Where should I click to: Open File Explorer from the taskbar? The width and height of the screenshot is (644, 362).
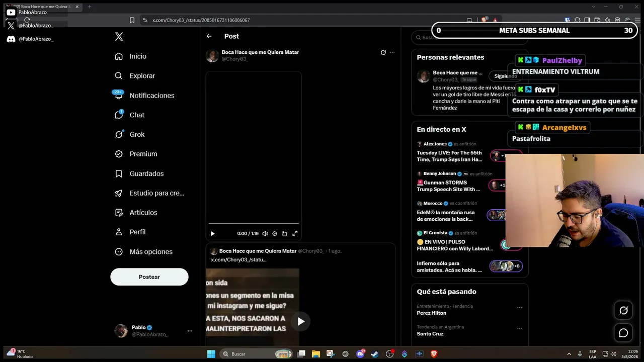click(315, 354)
